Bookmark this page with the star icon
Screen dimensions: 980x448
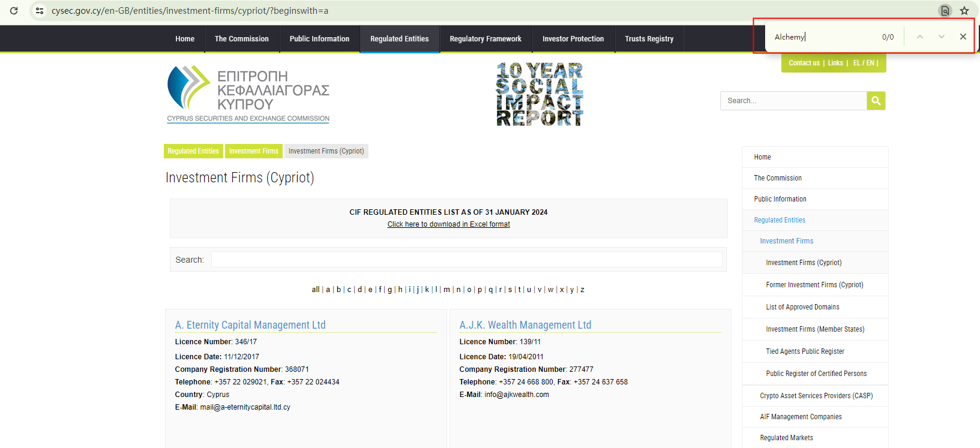tap(964, 11)
